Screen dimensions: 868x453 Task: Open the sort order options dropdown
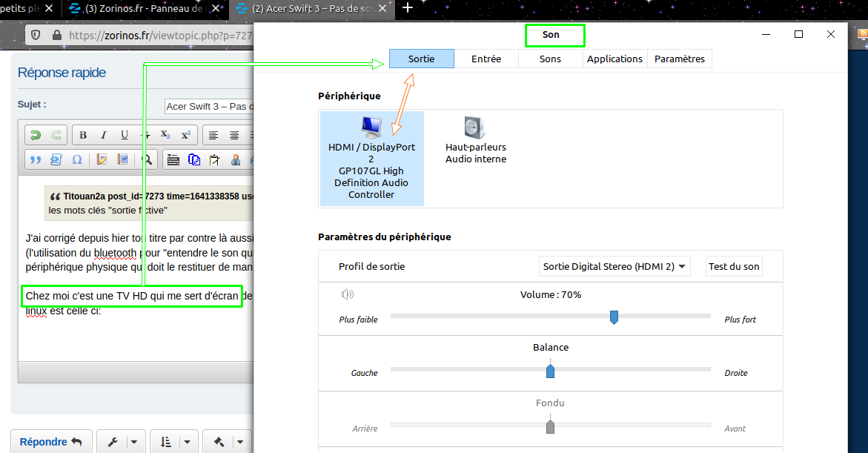coord(174,442)
